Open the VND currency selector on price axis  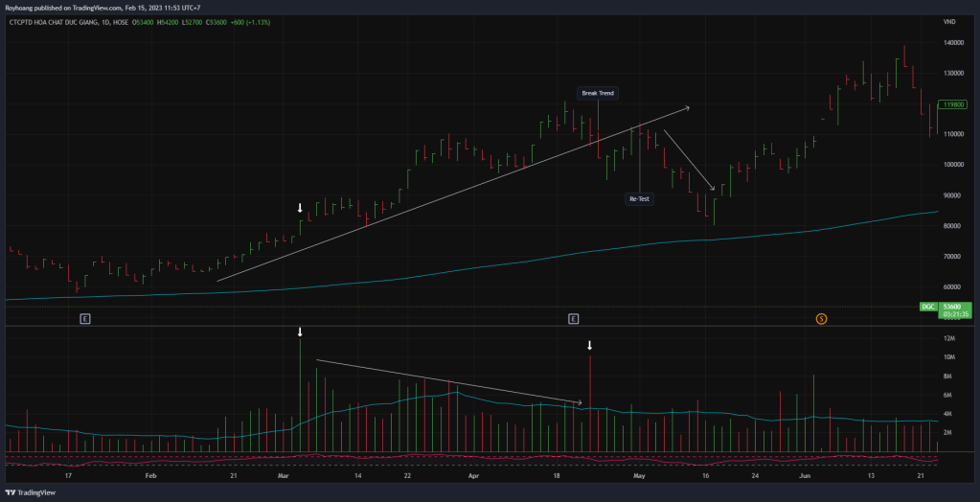(x=949, y=21)
